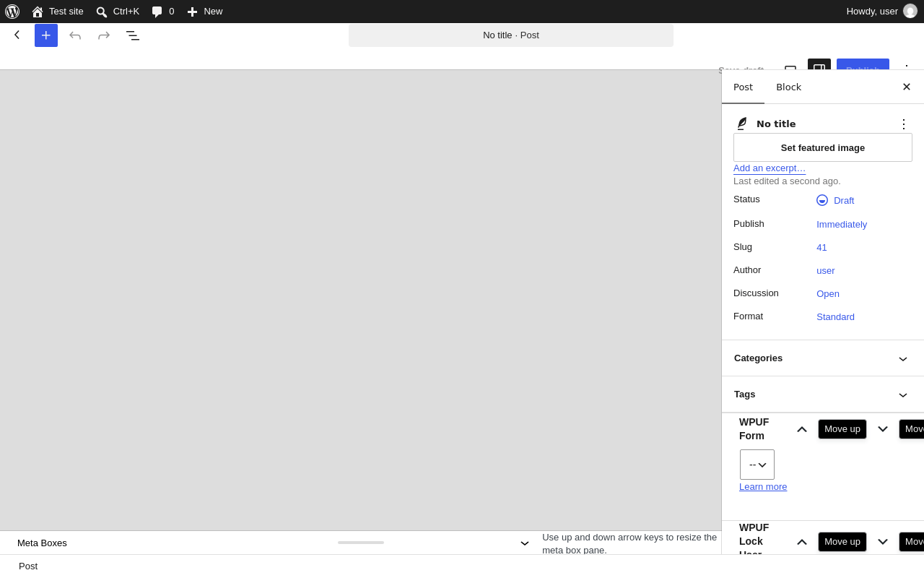924x578 pixels.
Task: Click the Add an excerpt link
Action: 770,168
